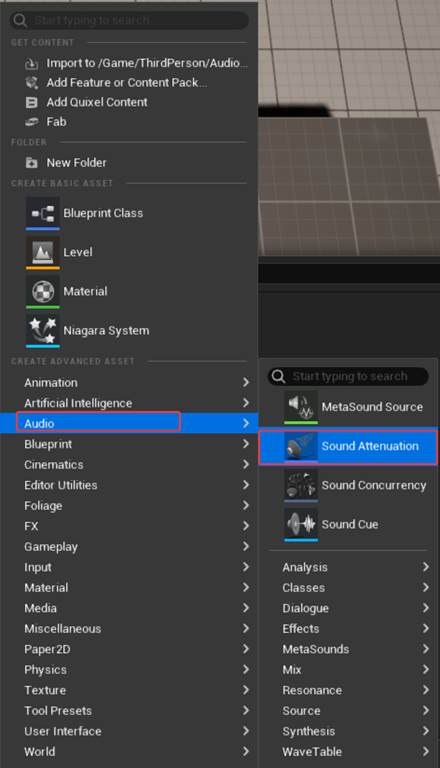The image size is (440, 768).
Task: Click the MetaSound Source icon
Action: click(301, 407)
